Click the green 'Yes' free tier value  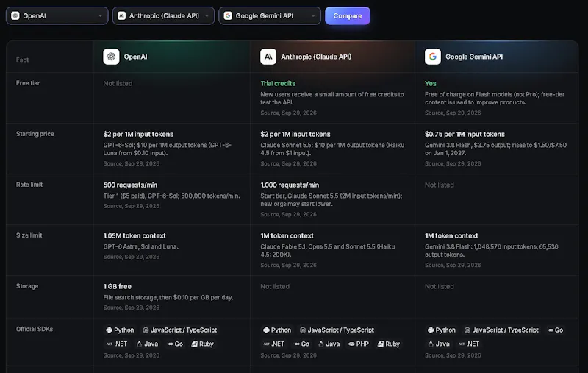[431, 83]
